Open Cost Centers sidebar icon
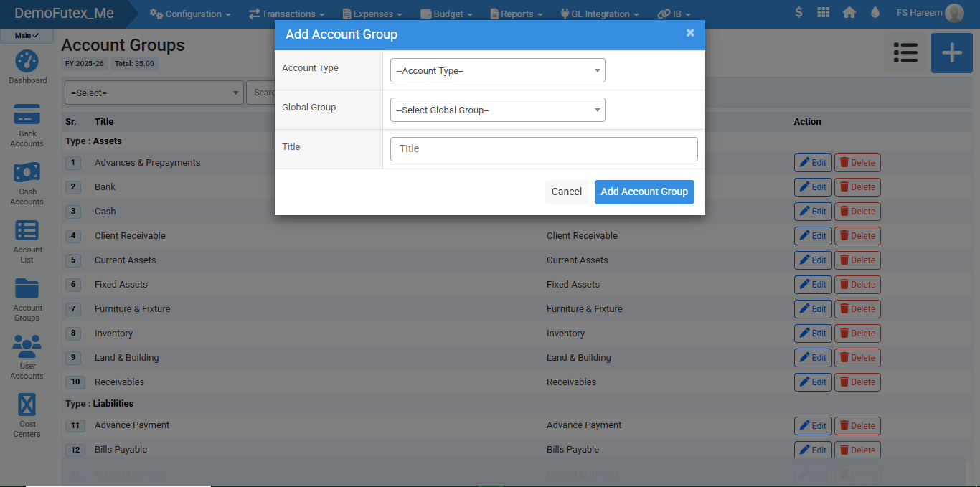This screenshot has width=980, height=487. point(27,415)
